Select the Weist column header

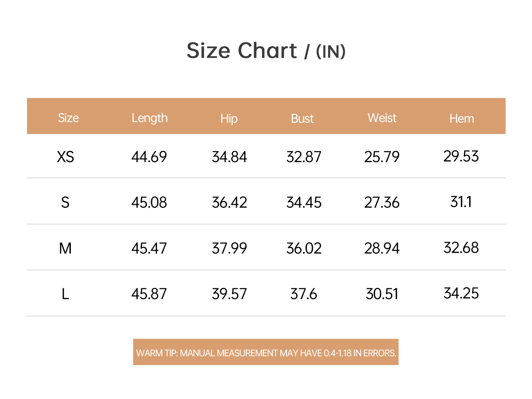pyautogui.click(x=382, y=118)
